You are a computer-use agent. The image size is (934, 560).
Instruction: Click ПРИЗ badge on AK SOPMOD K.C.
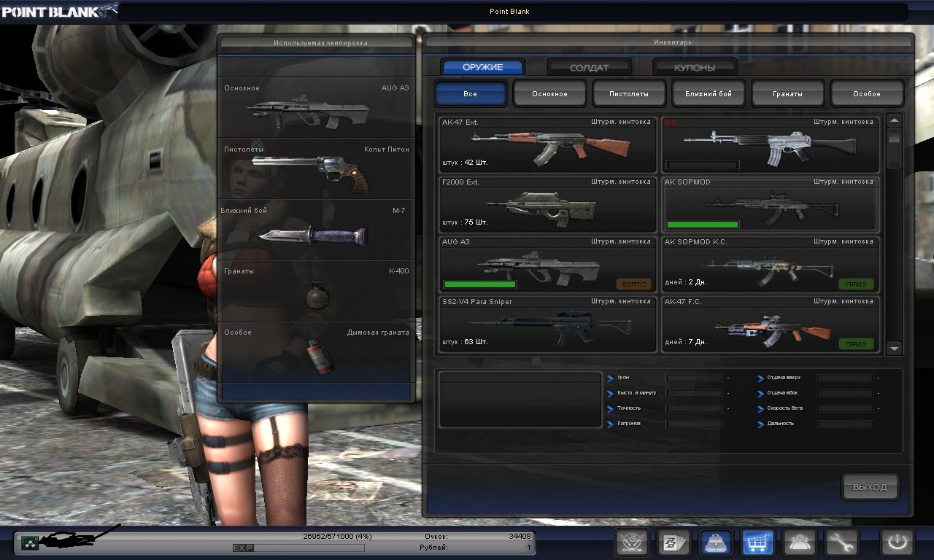856,284
